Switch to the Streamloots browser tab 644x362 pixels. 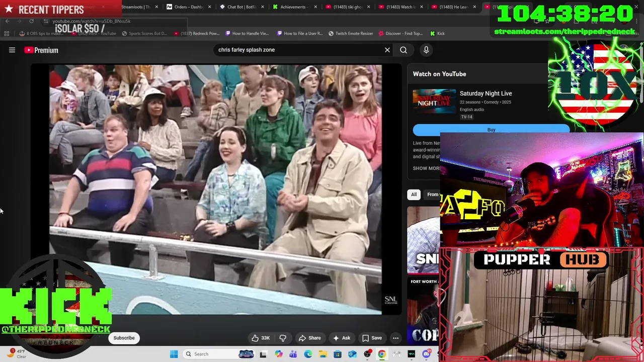pos(136,7)
